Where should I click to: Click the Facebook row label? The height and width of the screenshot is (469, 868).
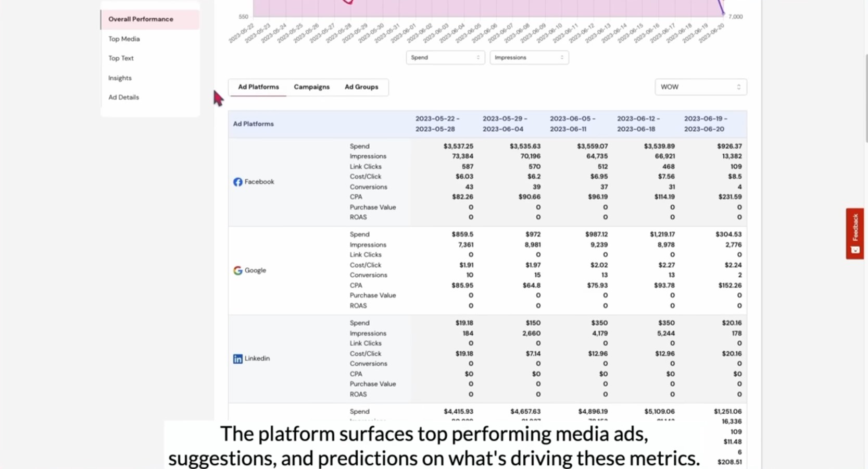[x=259, y=182]
